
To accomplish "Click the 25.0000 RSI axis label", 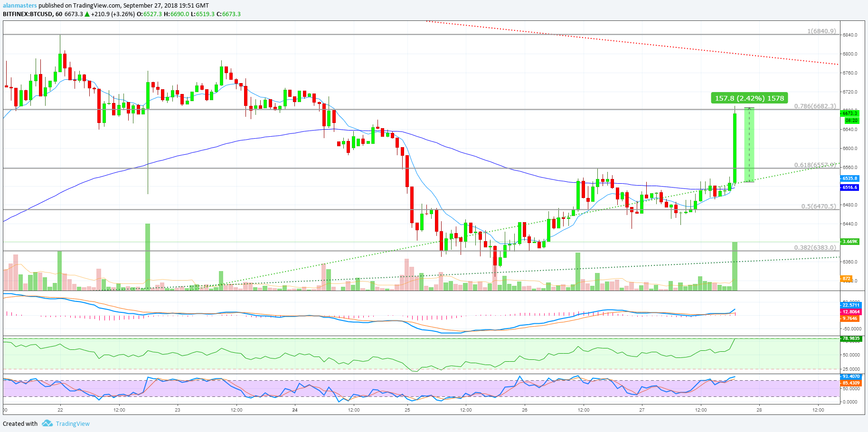I will 851,369.
